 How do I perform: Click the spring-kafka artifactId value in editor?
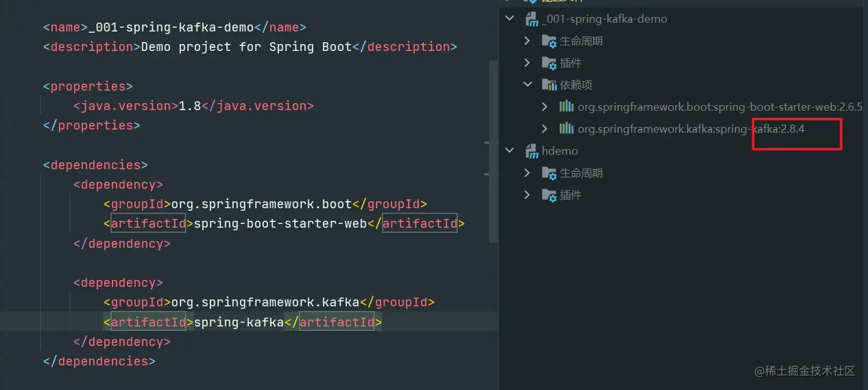(239, 322)
